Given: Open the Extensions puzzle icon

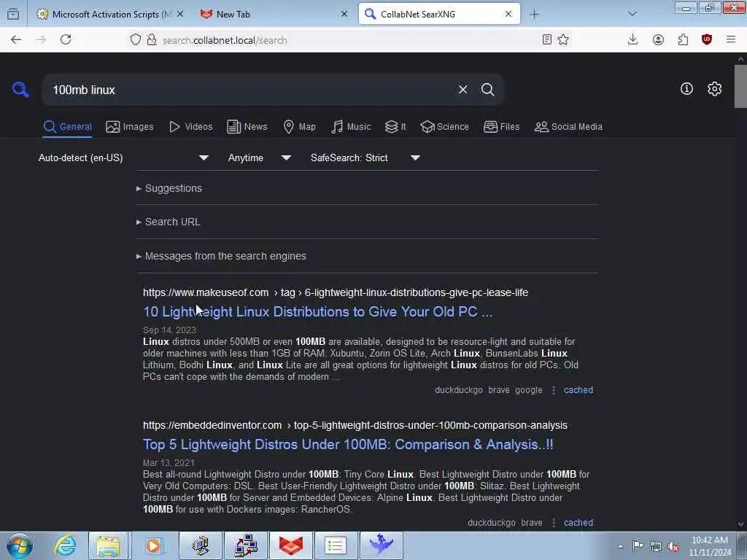Looking at the screenshot, I should pyautogui.click(x=683, y=40).
